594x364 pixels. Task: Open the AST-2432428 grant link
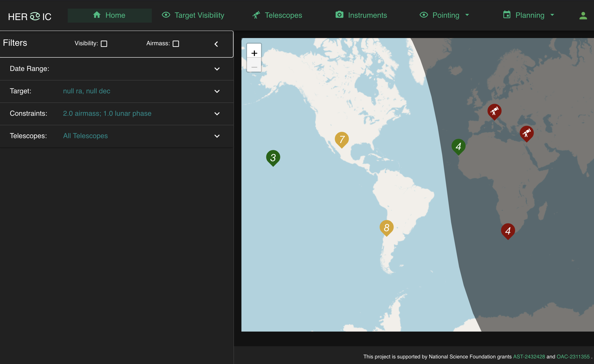pos(529,357)
